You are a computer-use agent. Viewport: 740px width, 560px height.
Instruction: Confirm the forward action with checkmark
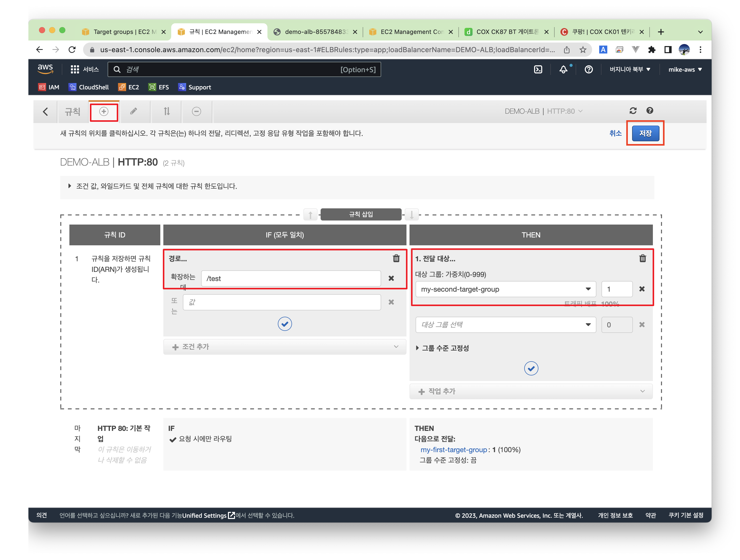tap(531, 368)
